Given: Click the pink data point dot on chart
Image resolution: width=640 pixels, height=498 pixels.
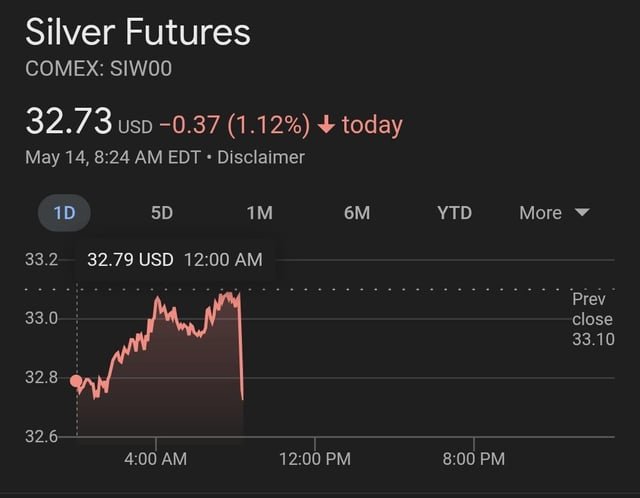Looking at the screenshot, I should [76, 381].
